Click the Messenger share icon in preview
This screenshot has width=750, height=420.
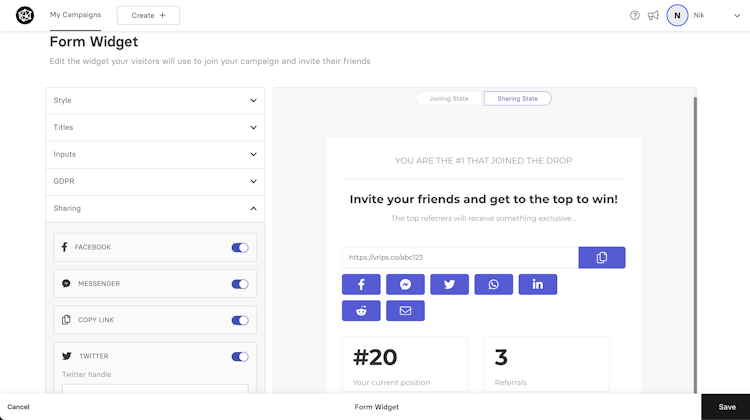(x=405, y=284)
